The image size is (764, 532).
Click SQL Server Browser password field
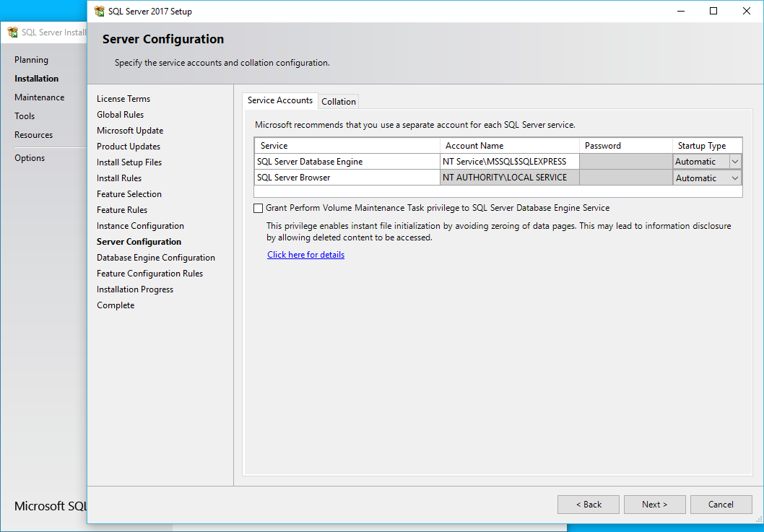(x=625, y=178)
